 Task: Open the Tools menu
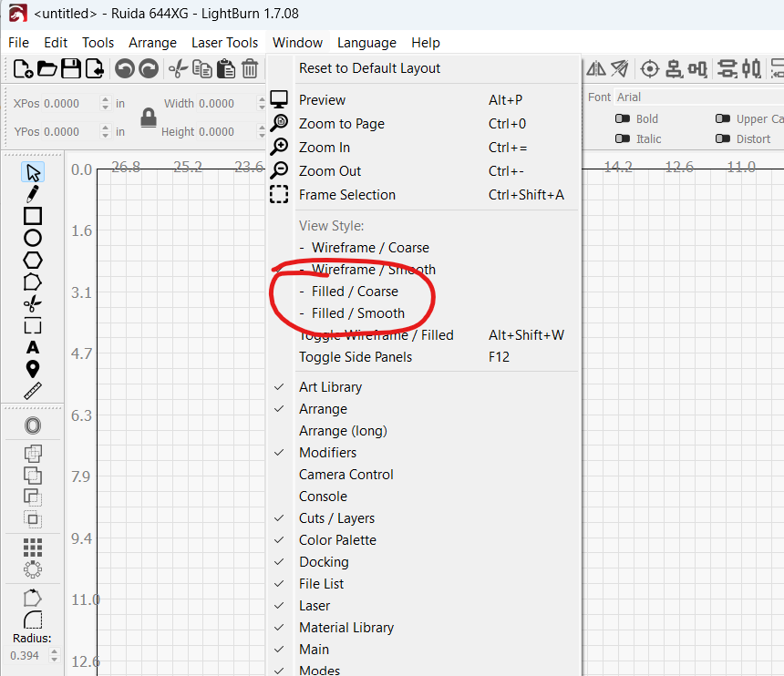98,43
